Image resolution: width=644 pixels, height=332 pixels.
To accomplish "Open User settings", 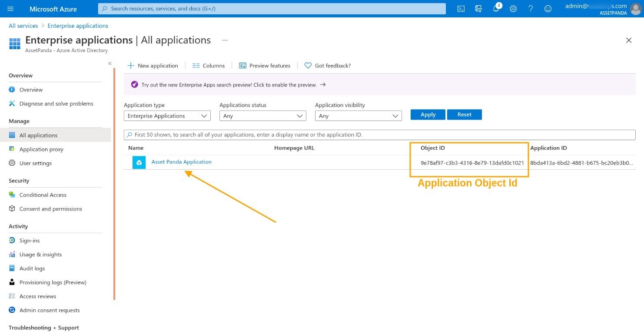I will (x=35, y=163).
